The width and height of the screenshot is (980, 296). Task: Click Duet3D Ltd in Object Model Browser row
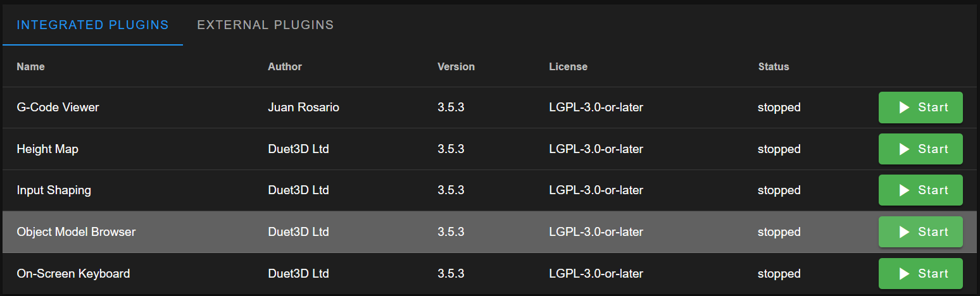[298, 232]
